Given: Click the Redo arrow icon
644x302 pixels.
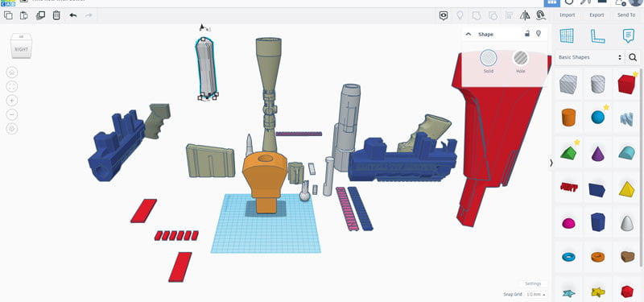Looking at the screenshot, I should click(x=89, y=15).
